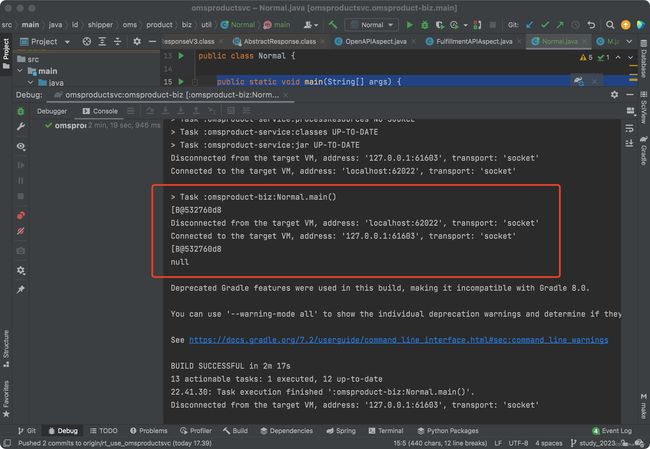Open the Project view selector dropdown

(45, 41)
